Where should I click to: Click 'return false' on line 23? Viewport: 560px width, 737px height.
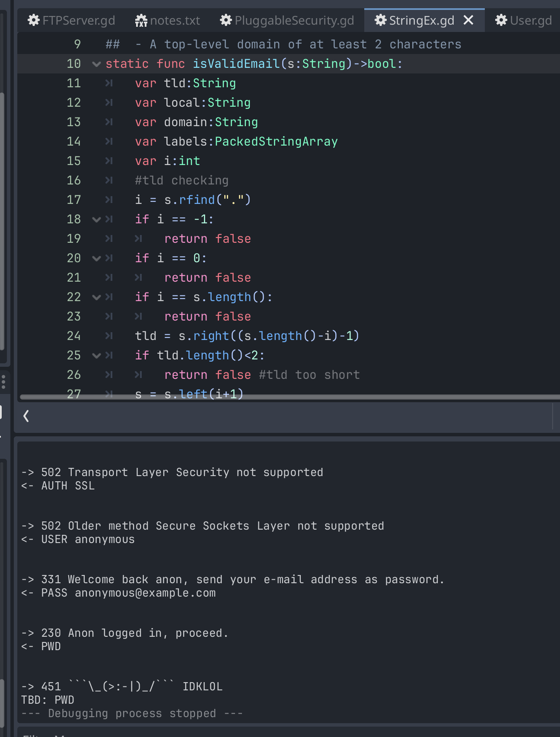click(208, 317)
